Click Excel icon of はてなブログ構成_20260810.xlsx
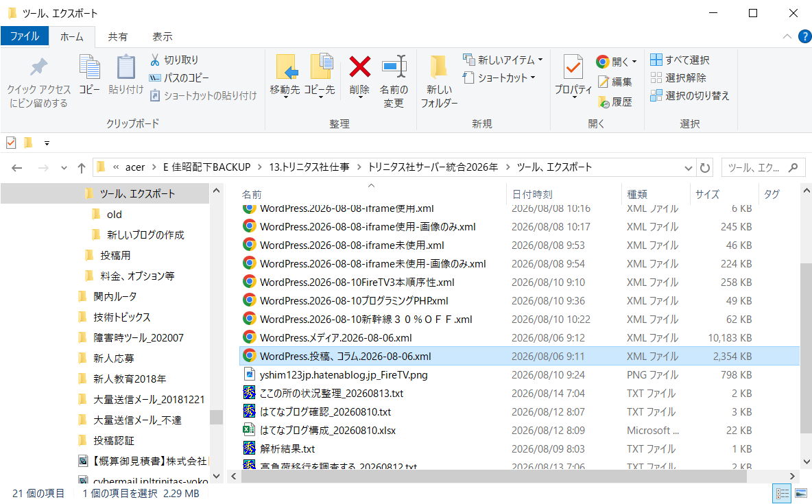This screenshot has width=812, height=504. (250, 430)
